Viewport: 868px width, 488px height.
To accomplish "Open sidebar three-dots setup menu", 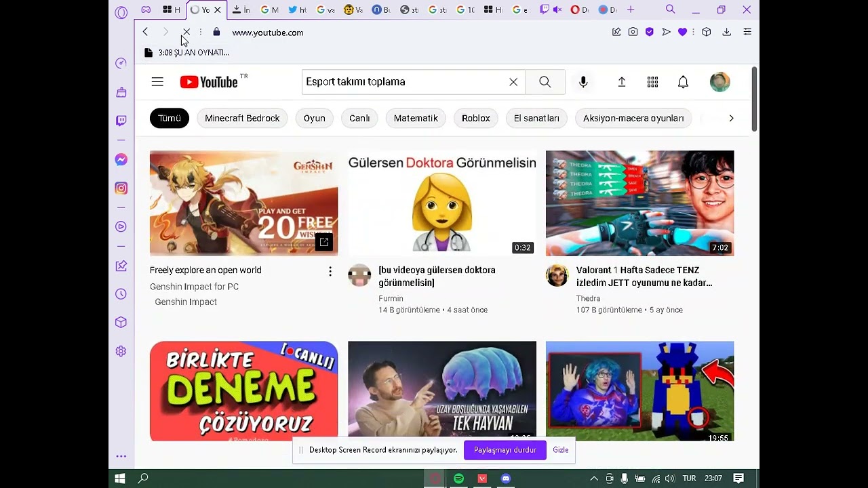I will [x=121, y=457].
